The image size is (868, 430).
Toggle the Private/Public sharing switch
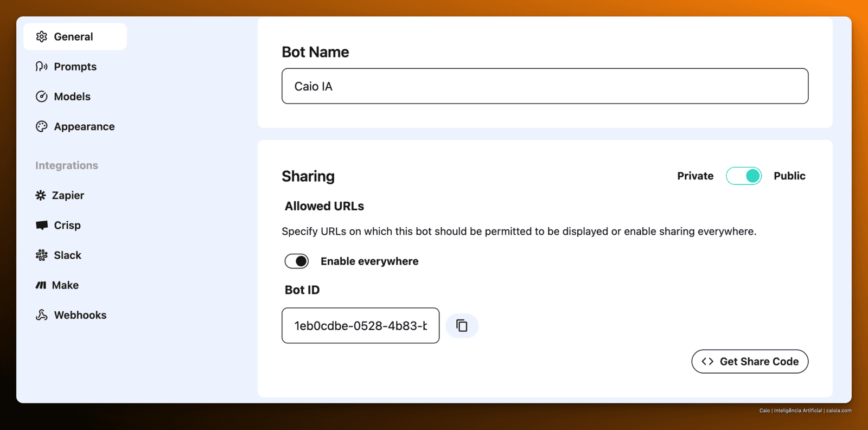tap(744, 176)
